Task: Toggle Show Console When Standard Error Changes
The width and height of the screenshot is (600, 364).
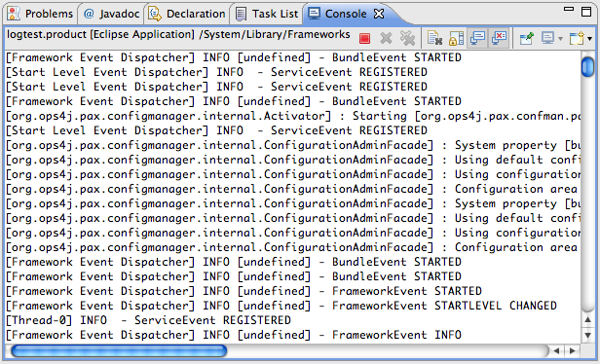Action: [x=500, y=38]
